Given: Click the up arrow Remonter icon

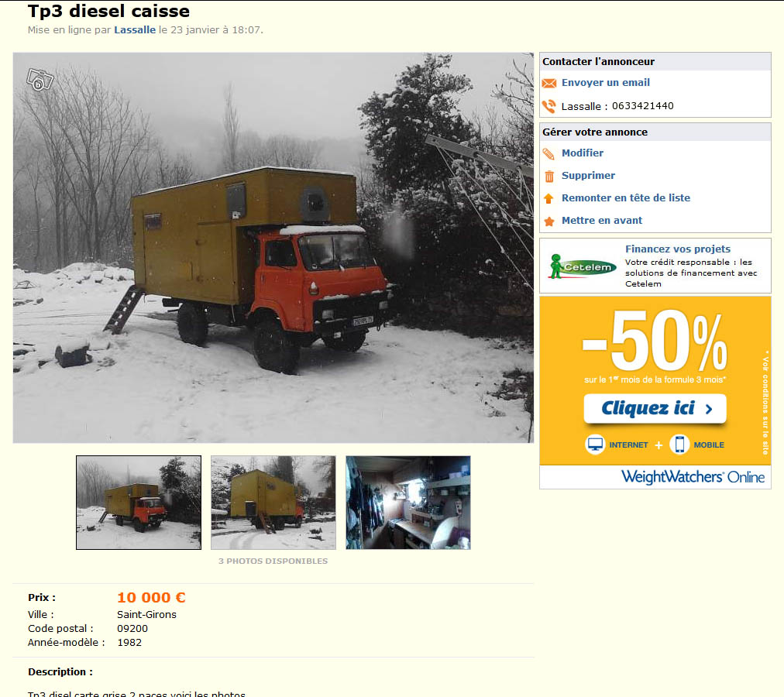Looking at the screenshot, I should tap(548, 198).
